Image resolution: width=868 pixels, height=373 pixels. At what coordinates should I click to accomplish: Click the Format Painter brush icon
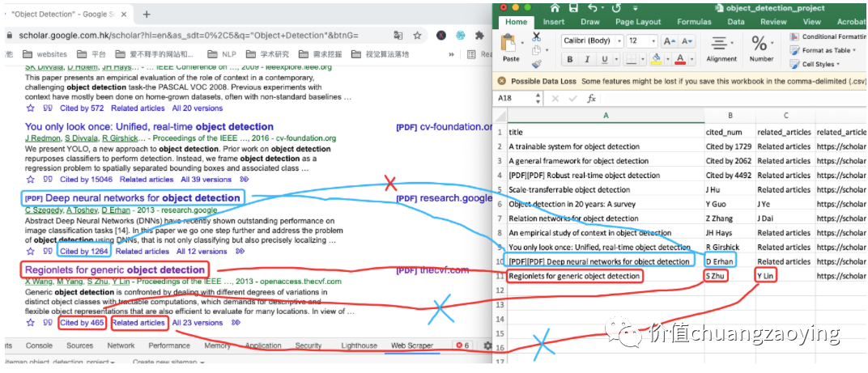tap(536, 64)
